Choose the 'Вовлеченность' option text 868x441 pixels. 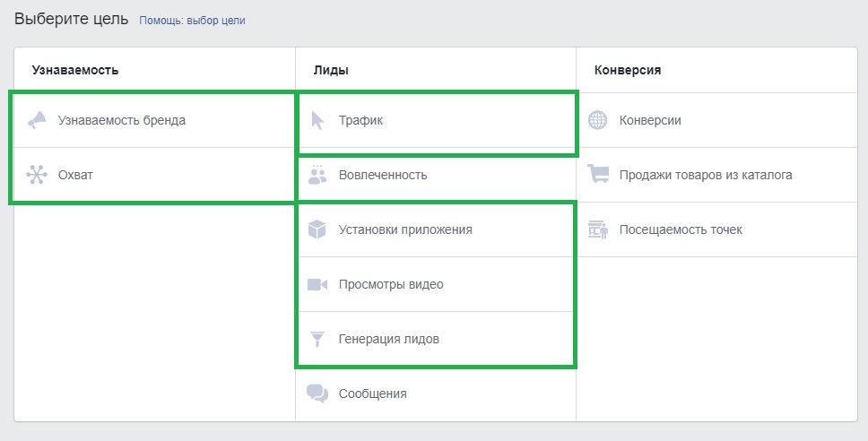[383, 175]
